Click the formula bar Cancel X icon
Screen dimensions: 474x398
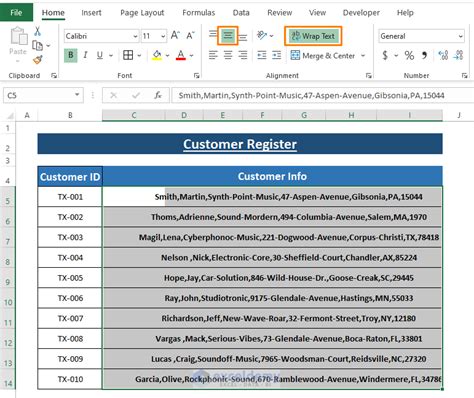[x=114, y=95]
